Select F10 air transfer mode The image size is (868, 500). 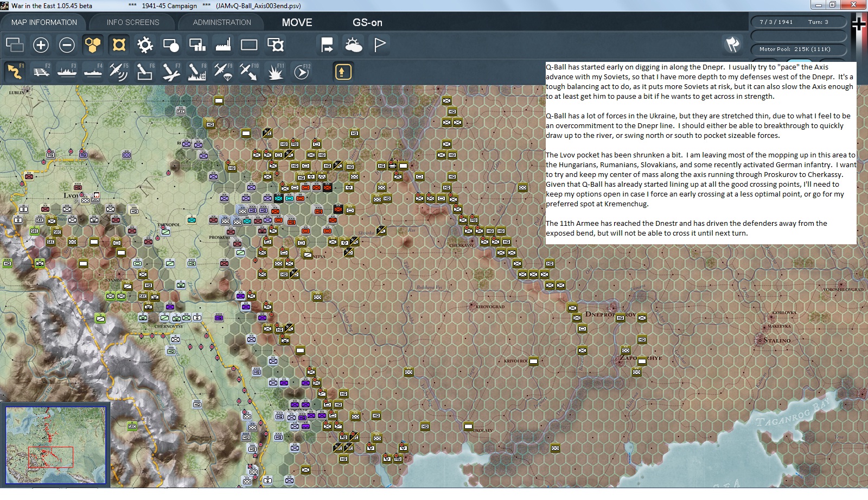pyautogui.click(x=249, y=72)
